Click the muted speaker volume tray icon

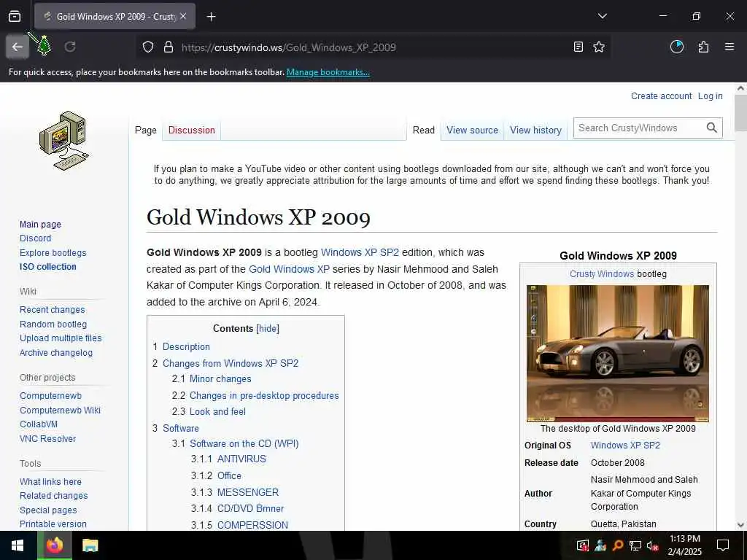[x=652, y=545]
